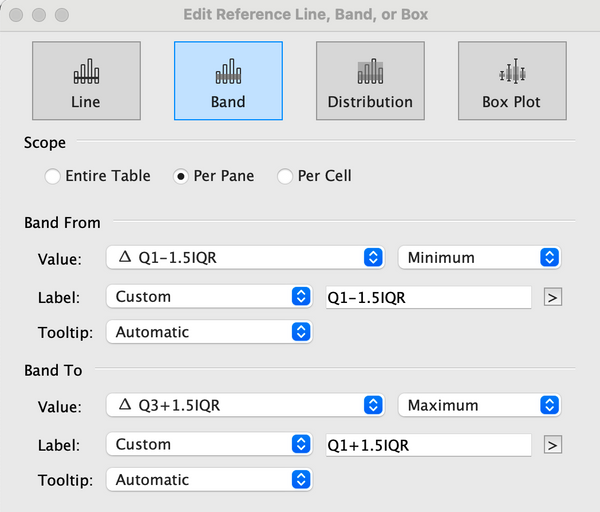
Task: Open Band From Label Custom dropdown
Action: (209, 297)
